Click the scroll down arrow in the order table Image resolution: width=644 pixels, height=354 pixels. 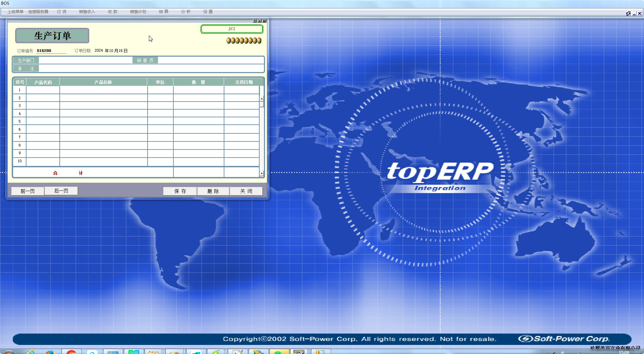click(262, 174)
